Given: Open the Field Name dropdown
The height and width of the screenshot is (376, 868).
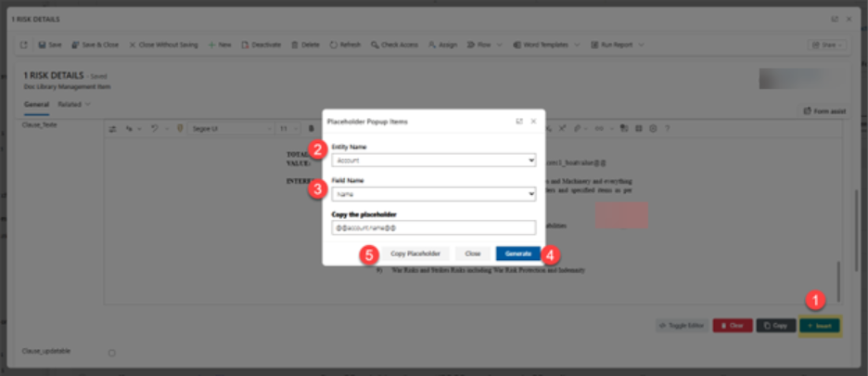Looking at the screenshot, I should [433, 194].
